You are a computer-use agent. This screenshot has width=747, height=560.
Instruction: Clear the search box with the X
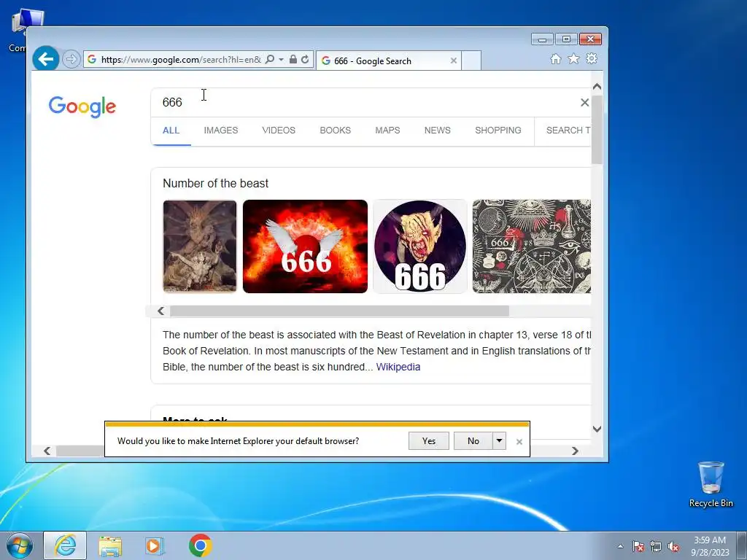[x=584, y=102]
